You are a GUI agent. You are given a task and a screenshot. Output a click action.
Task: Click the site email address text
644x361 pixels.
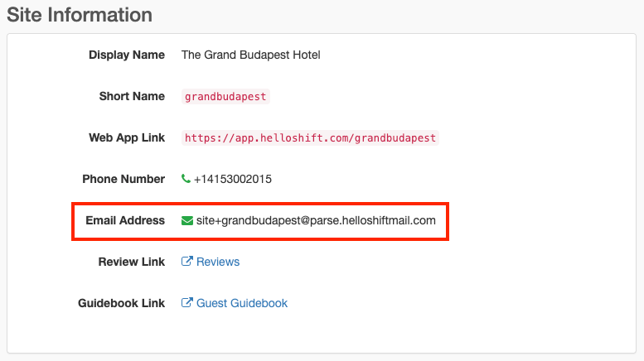tap(316, 220)
